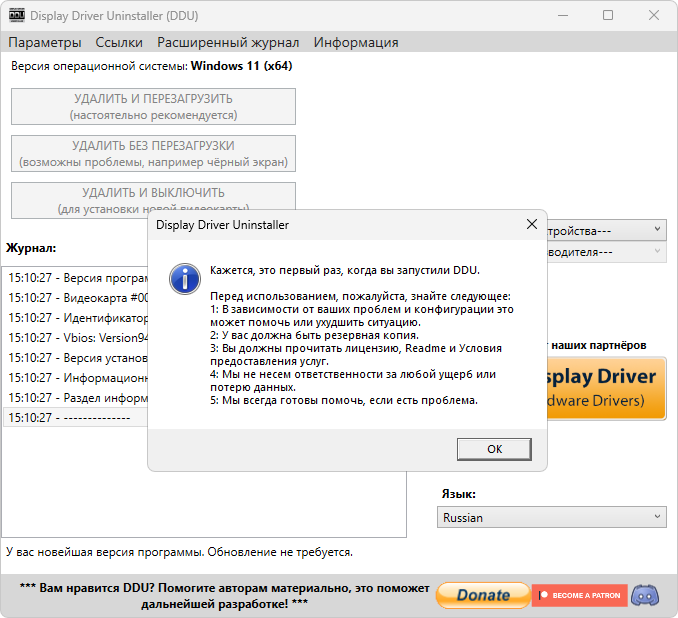Select the dashed separator log entry

(76, 417)
